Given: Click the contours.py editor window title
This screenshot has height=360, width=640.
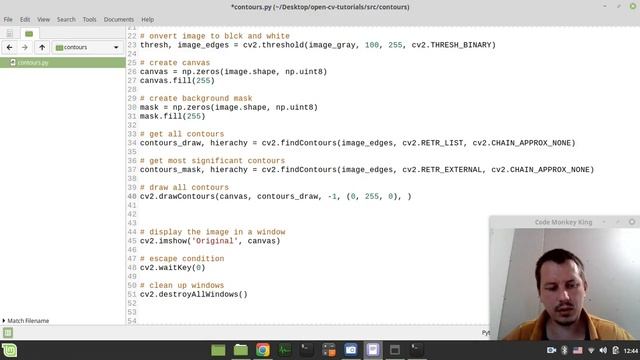Looking at the screenshot, I should coord(320,7).
